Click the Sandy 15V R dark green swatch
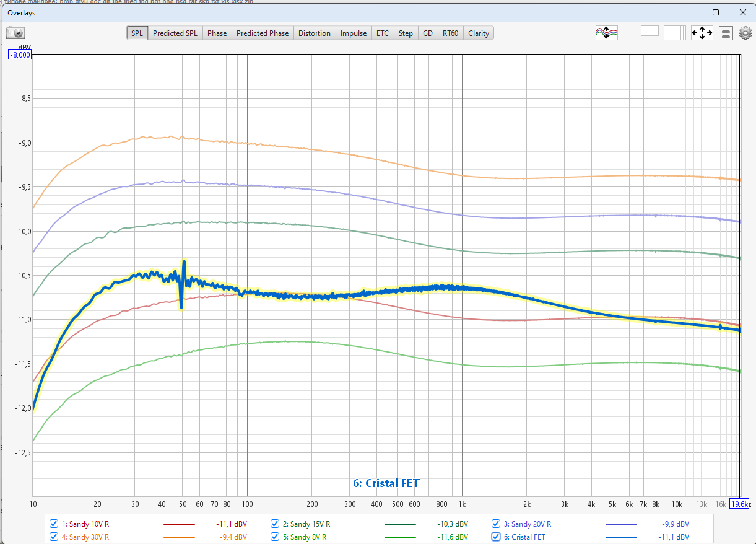Screen dimensions: 756x544 [400, 524]
